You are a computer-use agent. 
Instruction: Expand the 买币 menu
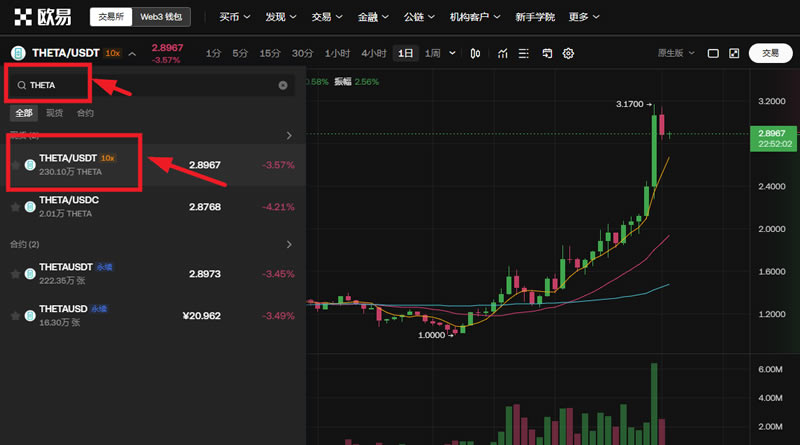pos(235,17)
